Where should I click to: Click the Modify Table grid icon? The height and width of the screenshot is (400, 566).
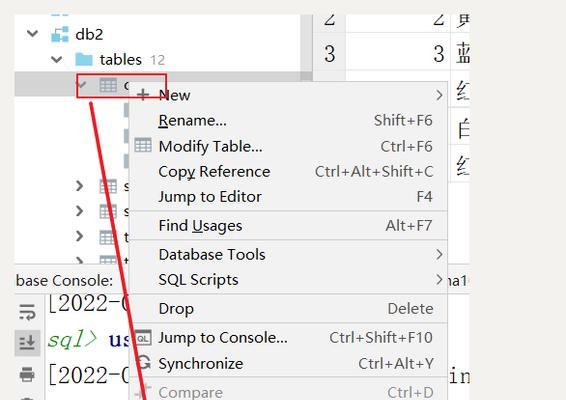(x=143, y=145)
